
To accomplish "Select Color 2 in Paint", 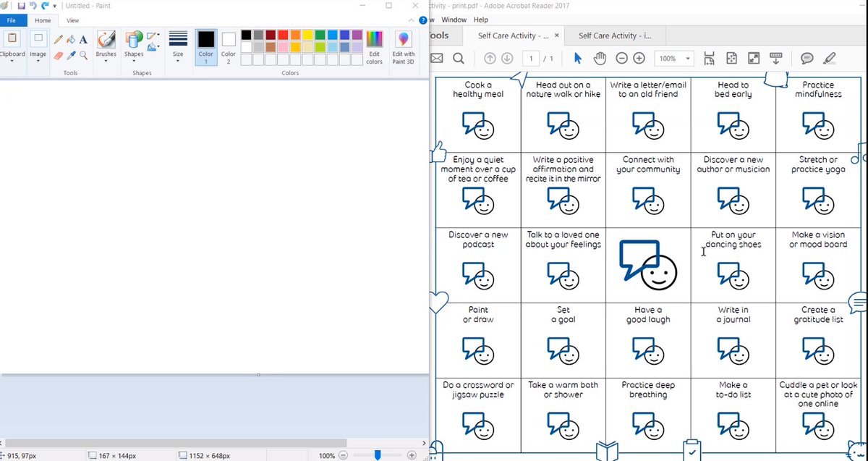I will pos(229,46).
